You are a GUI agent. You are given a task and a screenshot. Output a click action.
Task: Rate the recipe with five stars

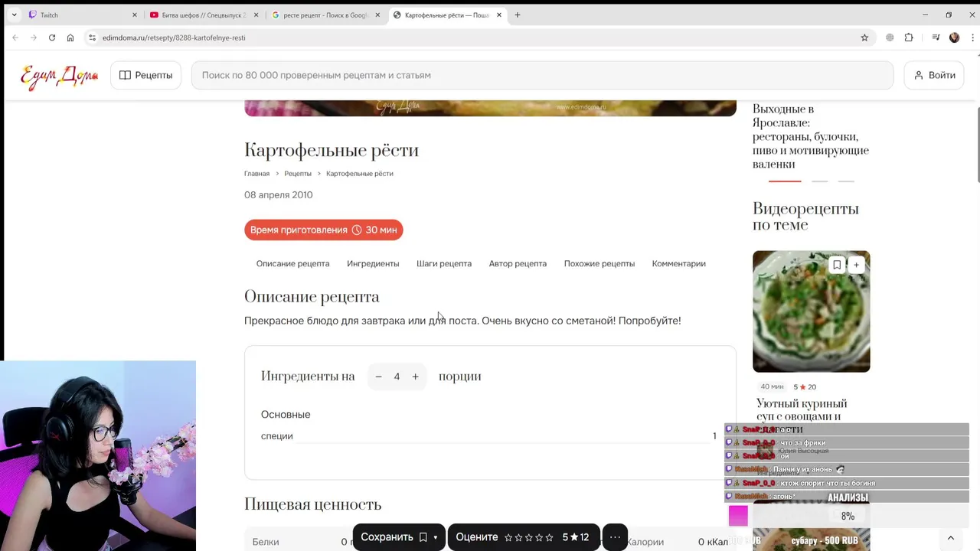click(549, 537)
